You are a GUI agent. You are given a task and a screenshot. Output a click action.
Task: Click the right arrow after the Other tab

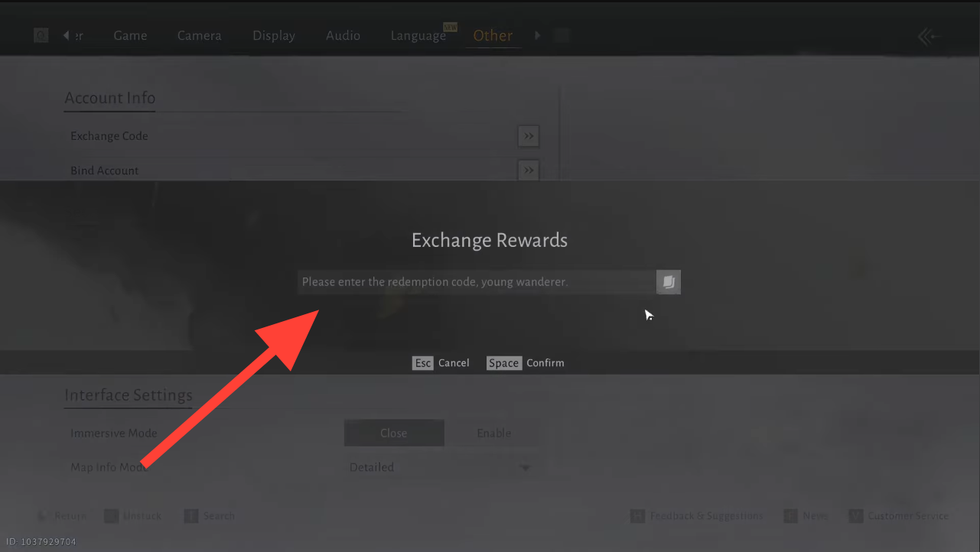538,35
